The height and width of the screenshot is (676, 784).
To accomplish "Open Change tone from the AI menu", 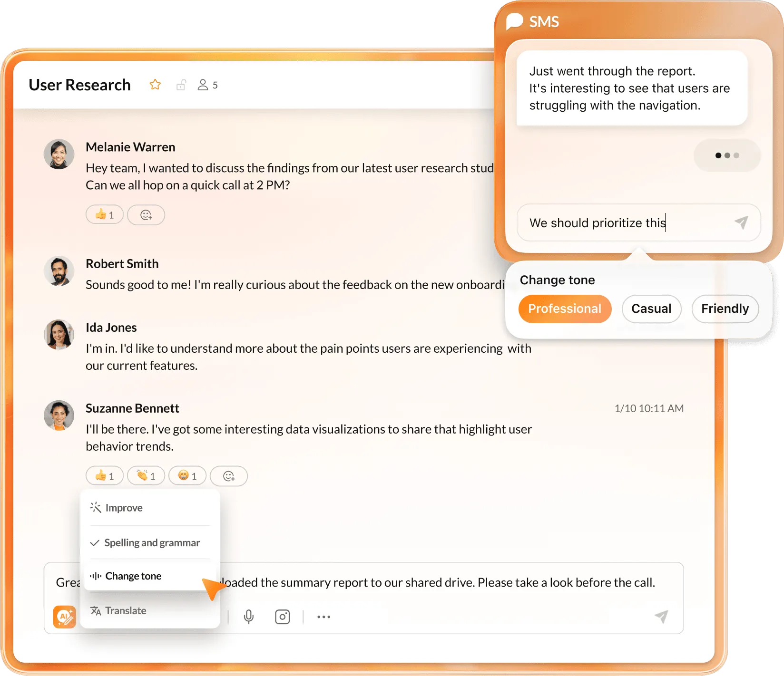I will tap(133, 576).
